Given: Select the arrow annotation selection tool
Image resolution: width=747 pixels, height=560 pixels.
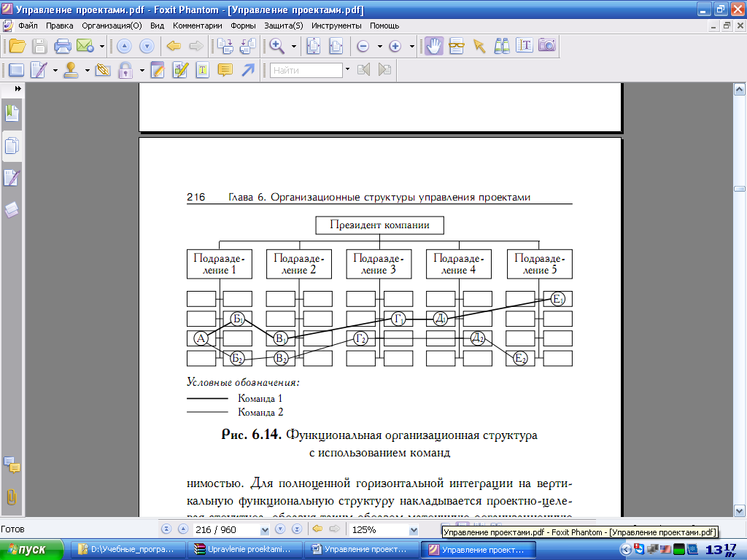Looking at the screenshot, I should 479,46.
